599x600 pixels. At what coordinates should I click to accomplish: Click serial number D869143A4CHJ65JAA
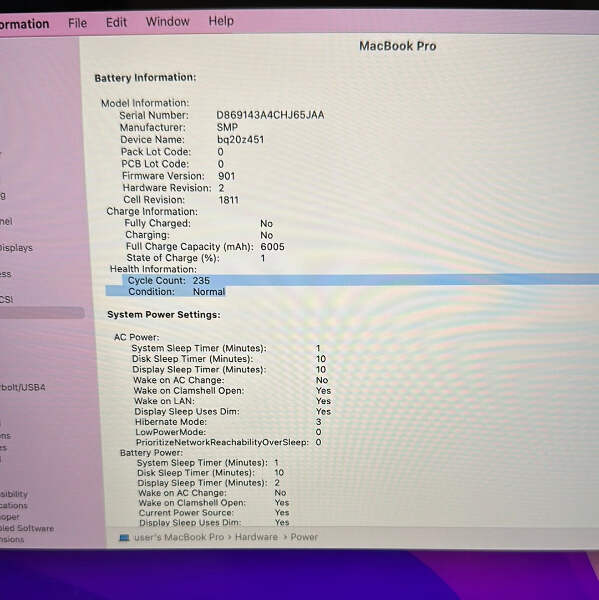[x=270, y=115]
